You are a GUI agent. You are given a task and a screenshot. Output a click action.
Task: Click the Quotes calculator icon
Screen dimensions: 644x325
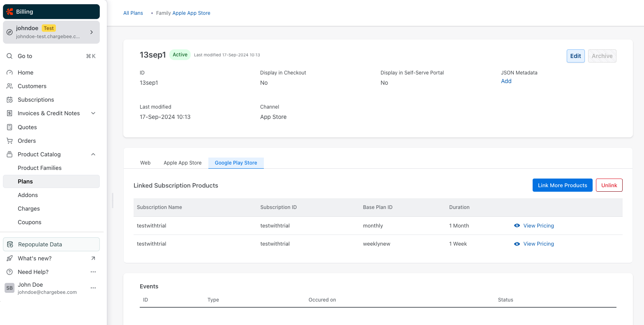click(9, 127)
